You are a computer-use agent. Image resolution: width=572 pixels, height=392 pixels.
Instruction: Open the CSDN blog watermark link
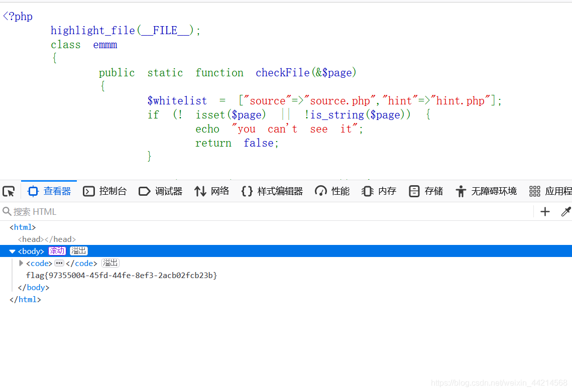(497, 382)
